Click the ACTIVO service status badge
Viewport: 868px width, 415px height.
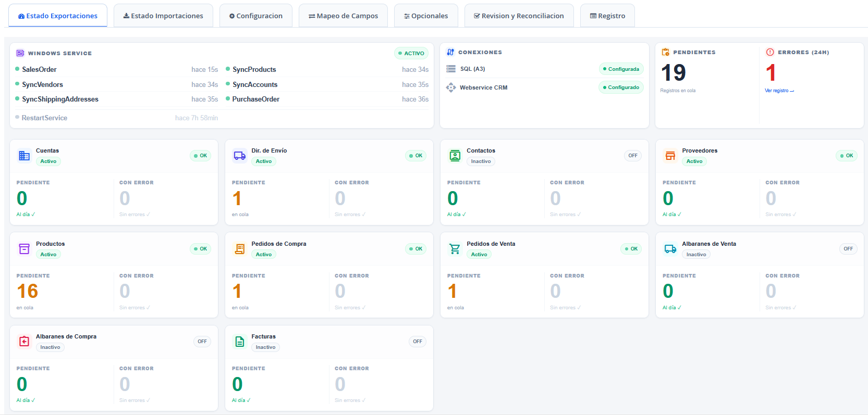(x=411, y=53)
